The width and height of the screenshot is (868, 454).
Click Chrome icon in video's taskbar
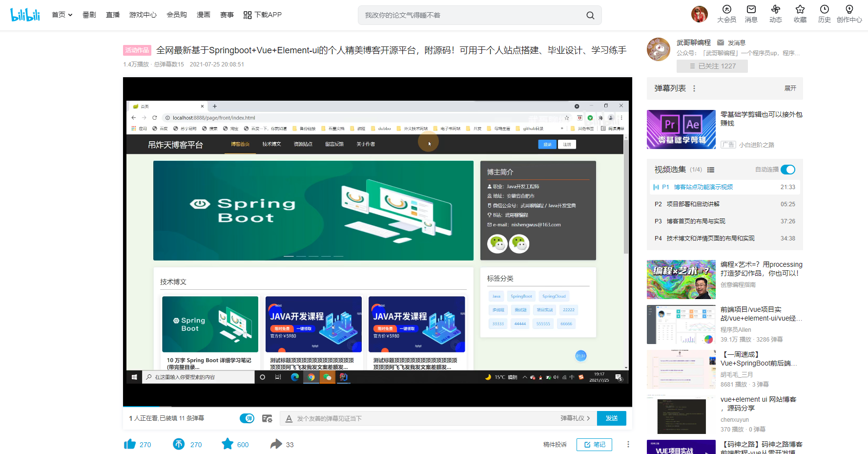click(x=311, y=377)
